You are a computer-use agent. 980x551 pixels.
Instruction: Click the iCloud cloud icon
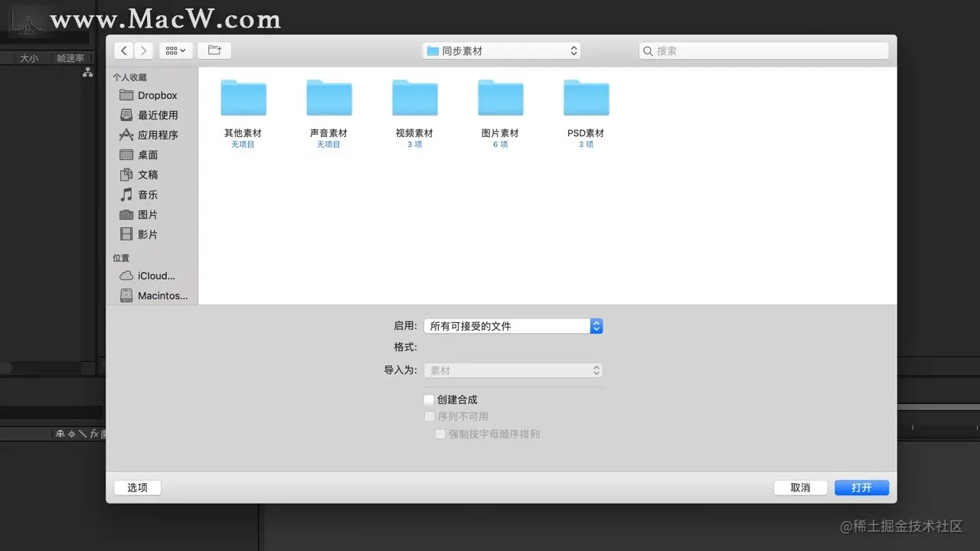(x=126, y=276)
